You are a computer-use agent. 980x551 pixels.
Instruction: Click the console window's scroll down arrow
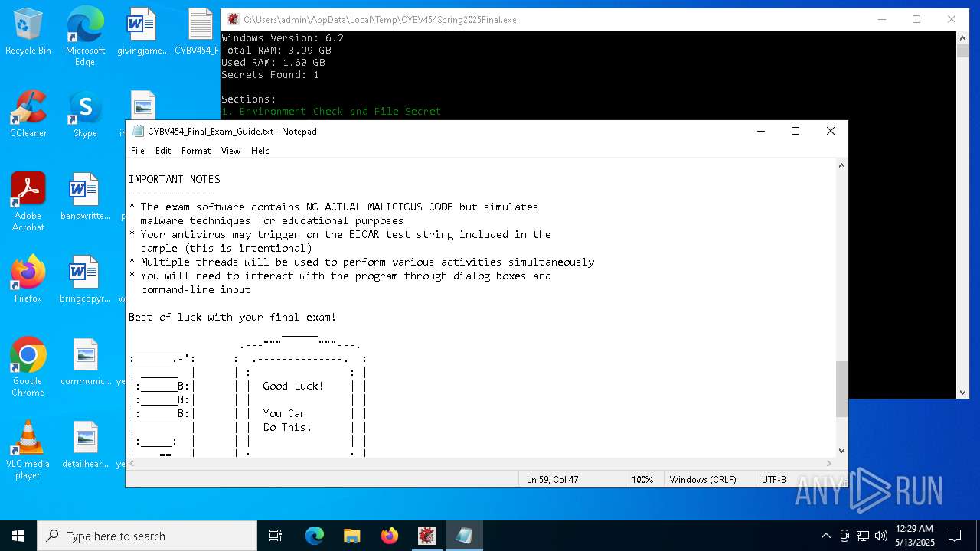(963, 392)
